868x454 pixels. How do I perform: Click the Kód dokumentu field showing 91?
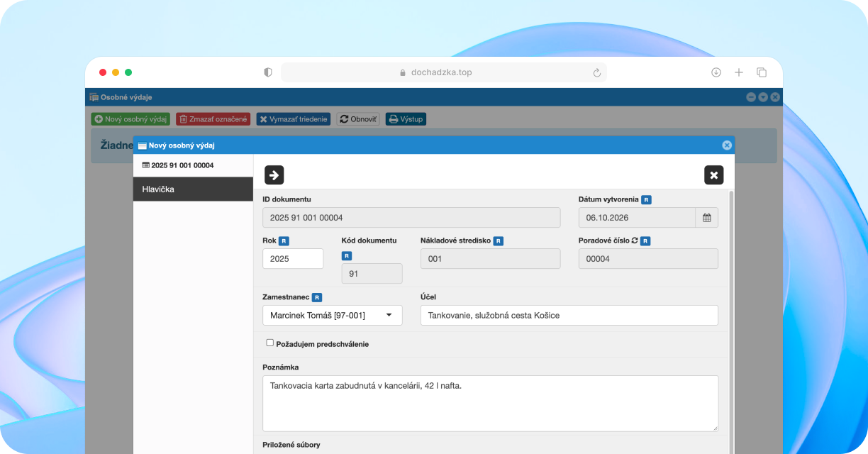[x=372, y=273]
